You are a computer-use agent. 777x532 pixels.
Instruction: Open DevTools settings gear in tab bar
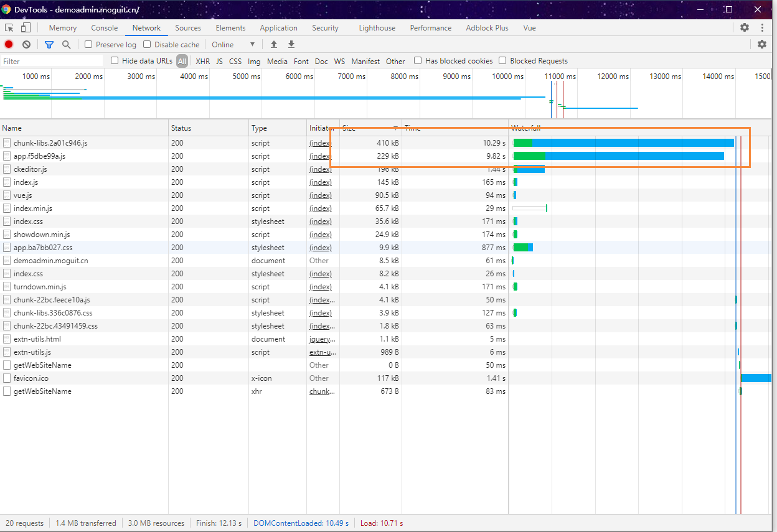coord(745,28)
